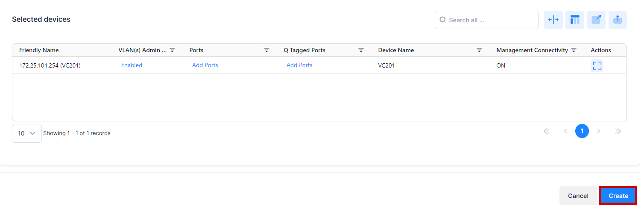Viewport: 644px width, 218px height.
Task: Open the Device Name column filter
Action: (x=479, y=50)
